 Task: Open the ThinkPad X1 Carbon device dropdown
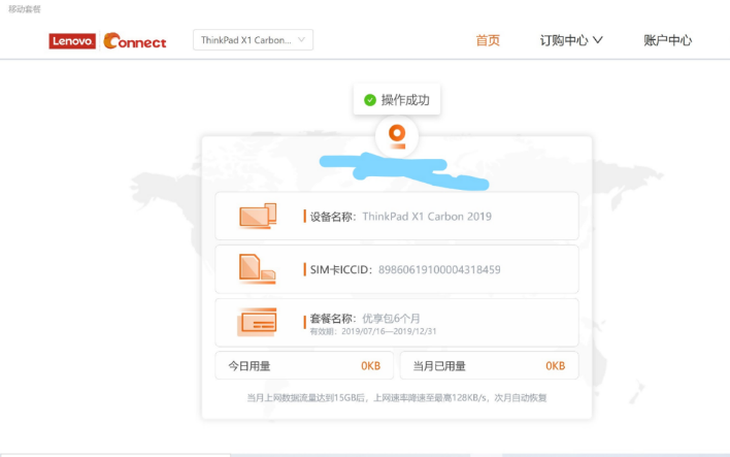pos(253,40)
